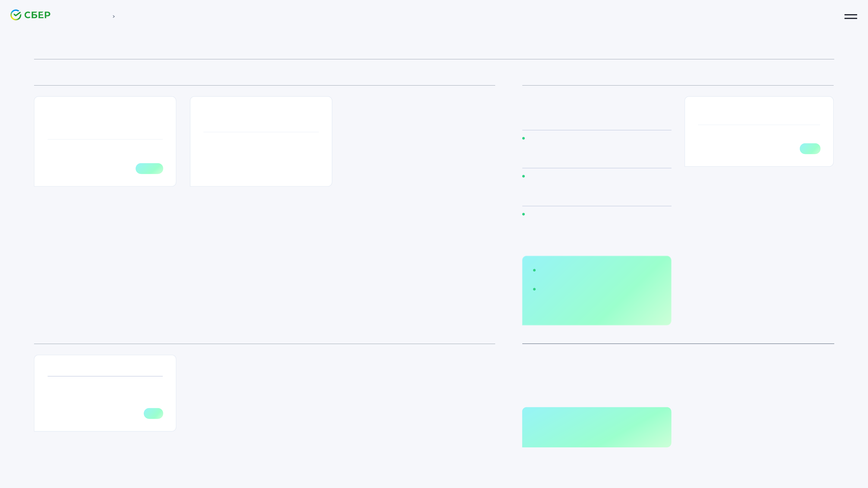
Task: Click the widest green pill button in a card
Action: (149, 168)
